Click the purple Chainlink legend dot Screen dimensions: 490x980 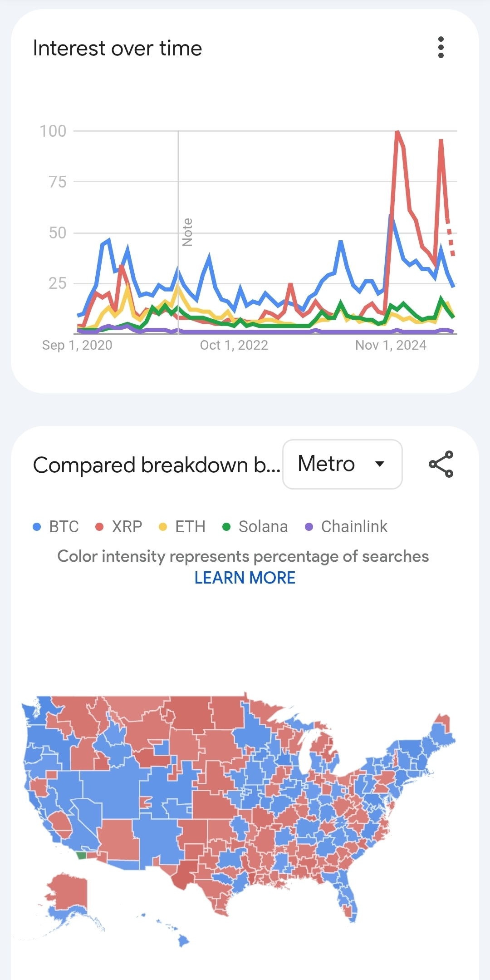(309, 527)
